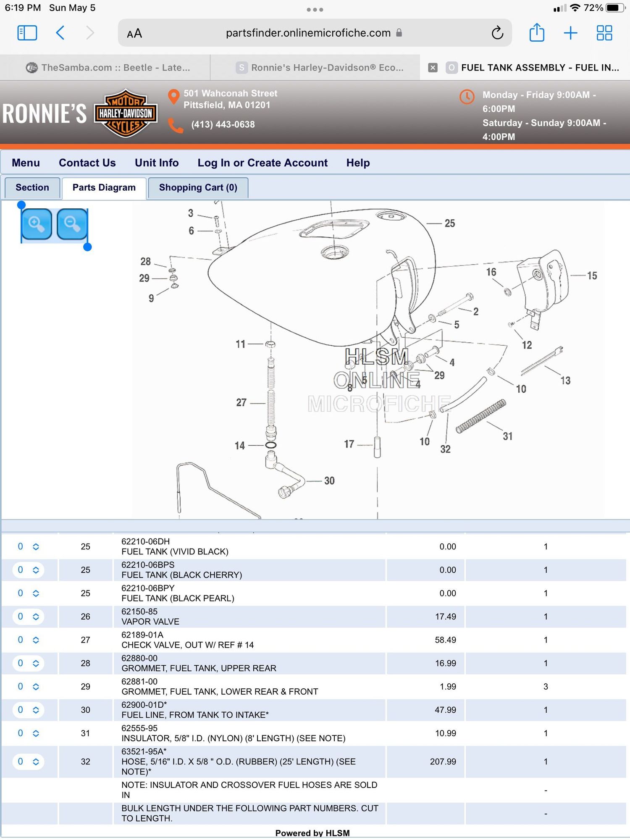Image resolution: width=630 pixels, height=840 pixels.
Task: Switch to TheSamba.com Beetle browser tab
Action: coord(108,68)
